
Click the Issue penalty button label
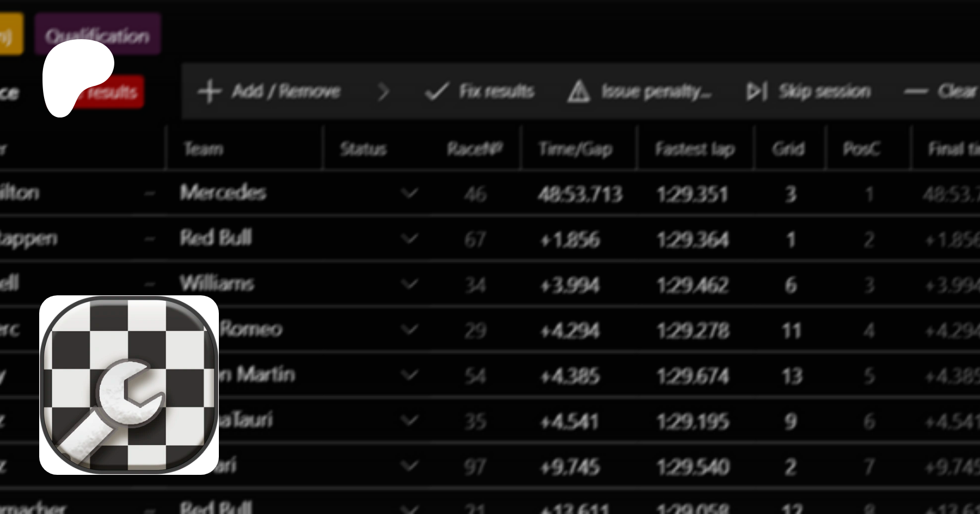click(656, 91)
